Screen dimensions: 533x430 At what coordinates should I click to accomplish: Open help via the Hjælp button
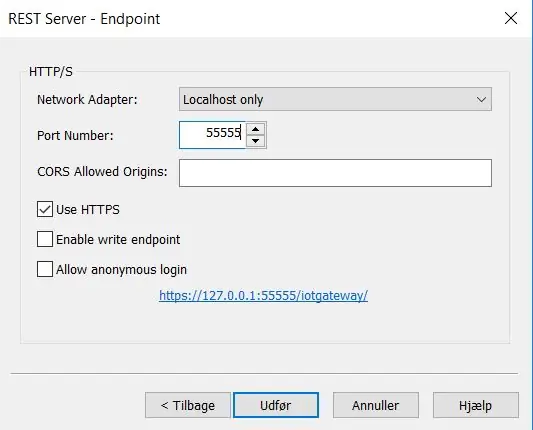pos(476,405)
